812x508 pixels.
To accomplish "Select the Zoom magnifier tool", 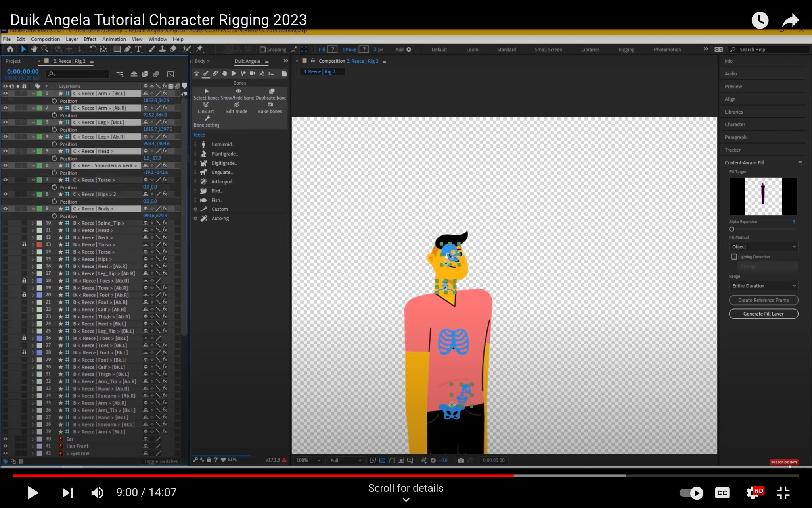I will (45, 49).
